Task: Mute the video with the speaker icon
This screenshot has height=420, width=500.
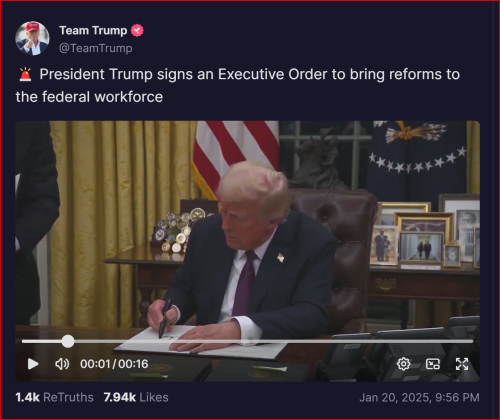Action: click(62, 364)
